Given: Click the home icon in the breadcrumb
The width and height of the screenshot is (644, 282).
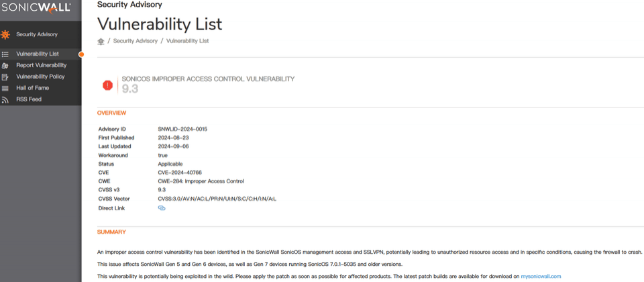Looking at the screenshot, I should 101,41.
